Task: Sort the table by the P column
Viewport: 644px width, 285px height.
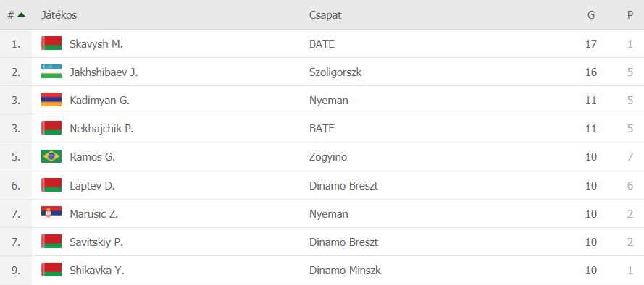Action: pyautogui.click(x=630, y=15)
